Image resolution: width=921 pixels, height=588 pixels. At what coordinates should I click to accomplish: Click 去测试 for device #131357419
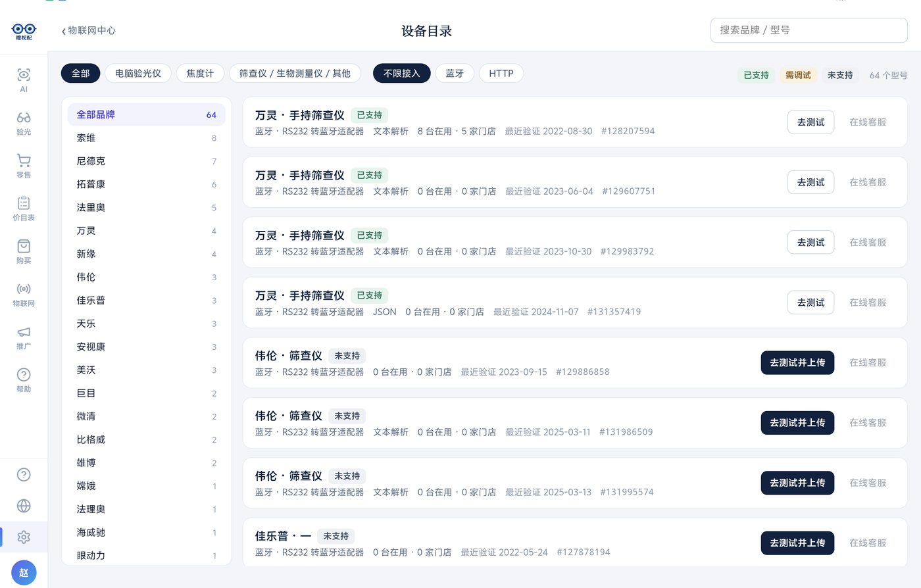(x=810, y=303)
